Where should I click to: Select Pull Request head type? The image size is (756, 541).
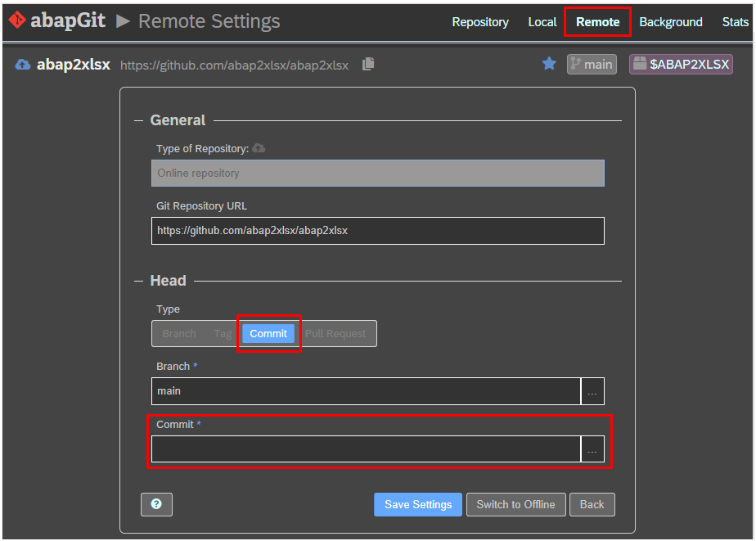coord(335,334)
